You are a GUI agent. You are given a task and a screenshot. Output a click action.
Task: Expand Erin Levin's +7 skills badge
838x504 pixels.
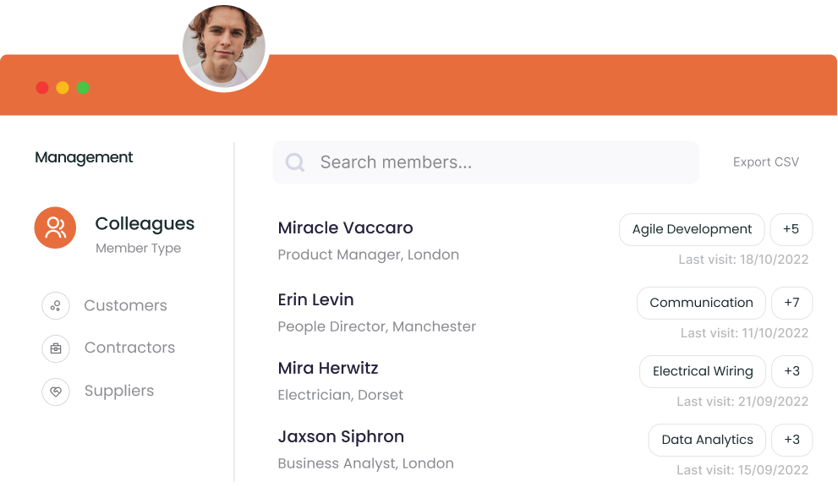click(x=791, y=303)
